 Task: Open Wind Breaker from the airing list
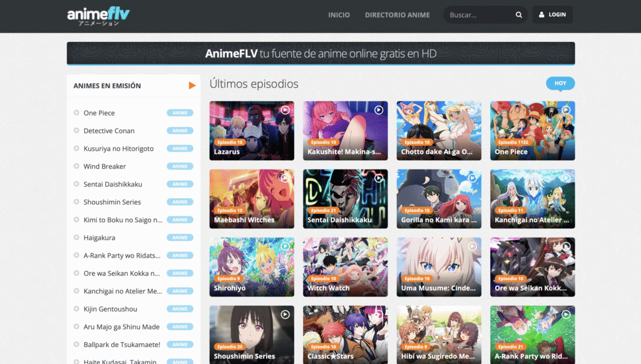pyautogui.click(x=105, y=166)
